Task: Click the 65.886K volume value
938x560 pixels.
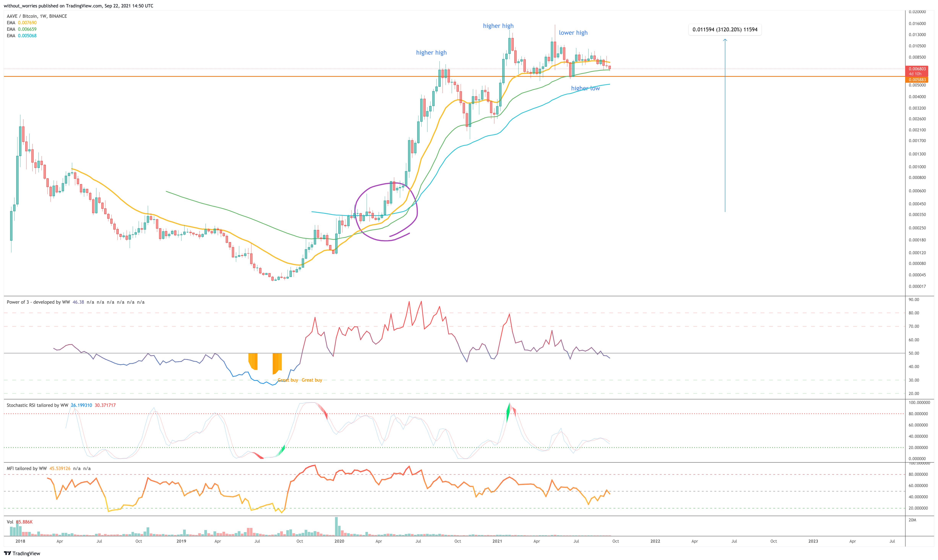Action: (24, 522)
